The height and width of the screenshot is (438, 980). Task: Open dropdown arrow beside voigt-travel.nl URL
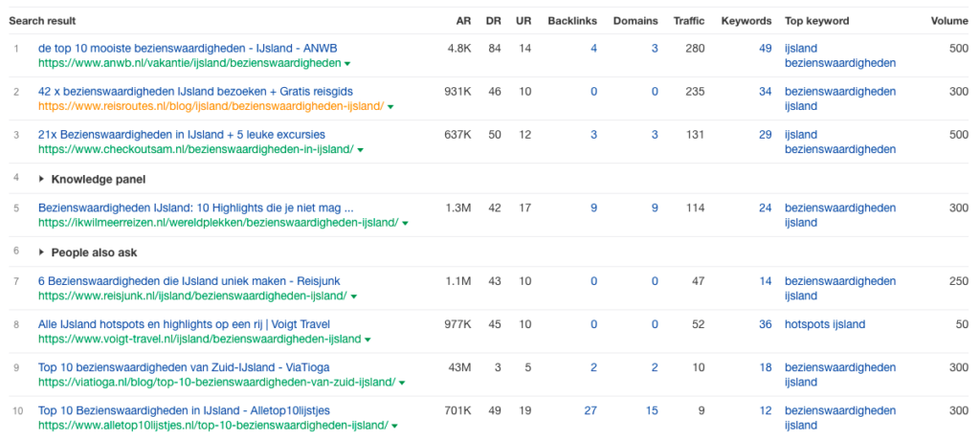367,339
